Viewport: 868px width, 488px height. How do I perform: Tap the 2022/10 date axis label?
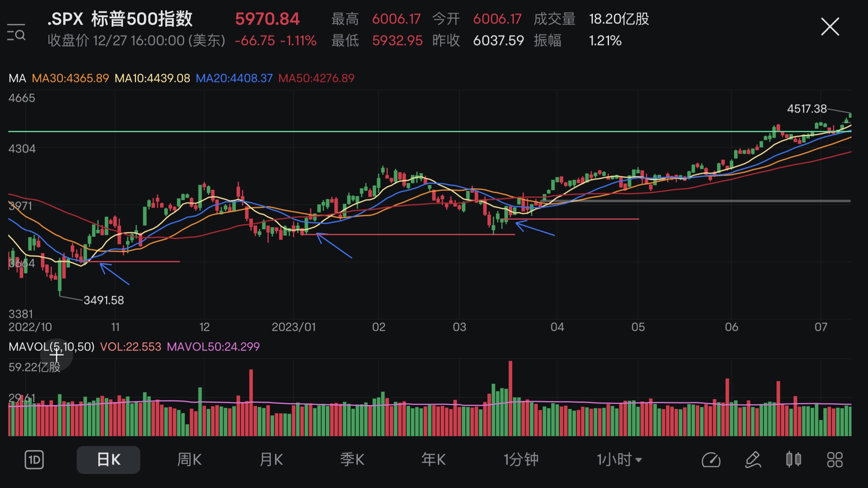(30, 327)
